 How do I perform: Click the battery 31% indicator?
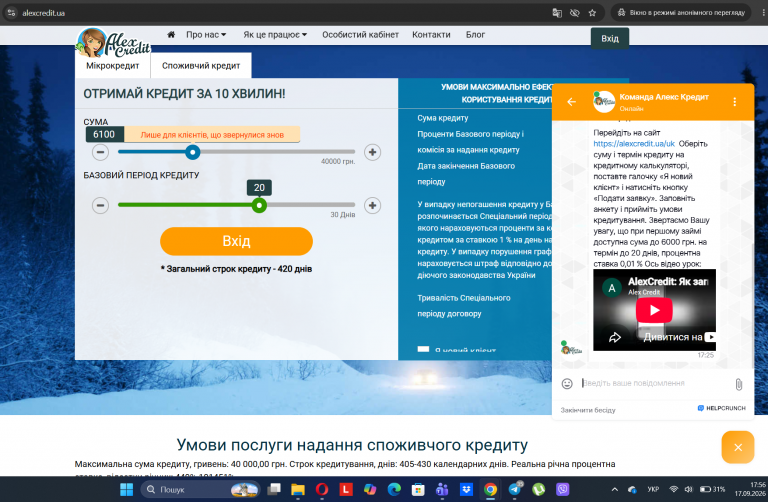tap(712, 489)
